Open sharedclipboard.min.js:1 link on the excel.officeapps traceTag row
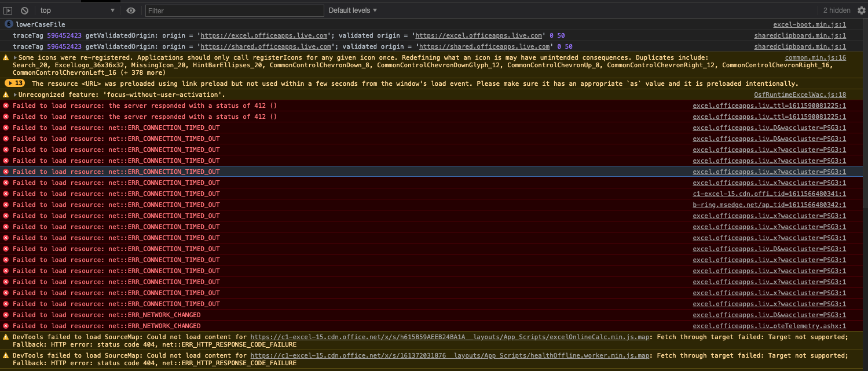This screenshot has width=868, height=371. pyautogui.click(x=800, y=35)
